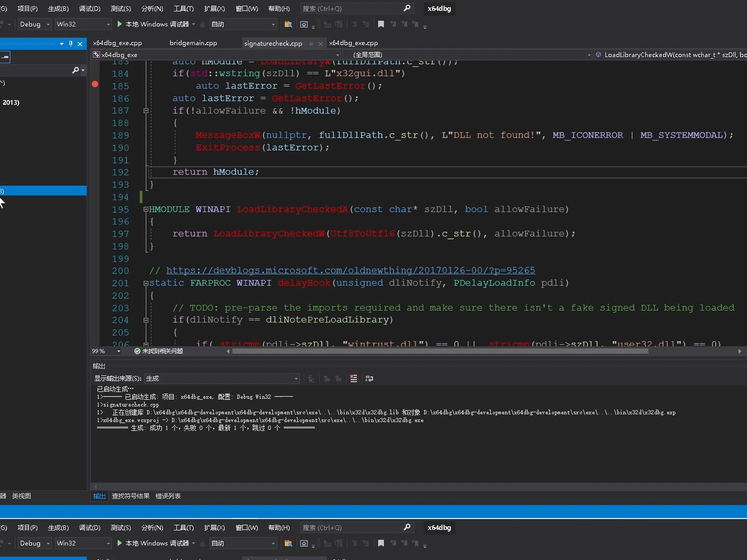
Task: Close the signaturecheck.cpp tab
Action: 321,44
